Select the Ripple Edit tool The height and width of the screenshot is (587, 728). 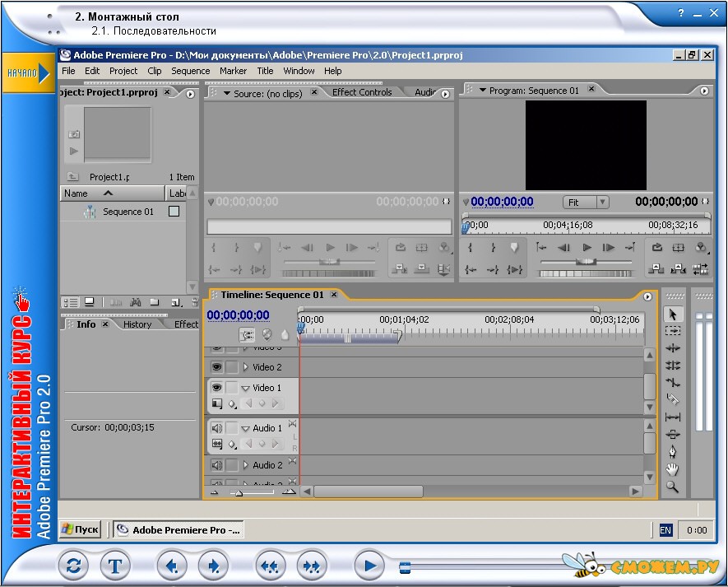coord(673,348)
